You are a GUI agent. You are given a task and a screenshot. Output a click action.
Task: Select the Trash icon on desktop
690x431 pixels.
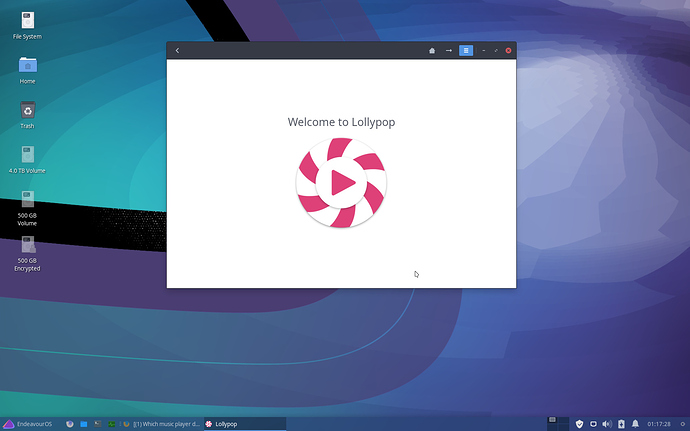27,115
